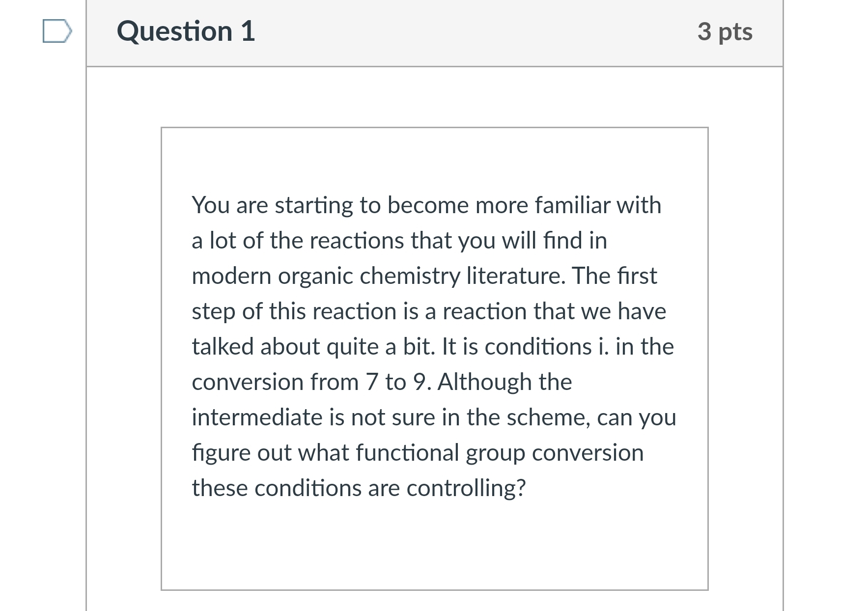Click the line "a lot of the reactions"
Viewport: 868px width, 611px height.
399,241
